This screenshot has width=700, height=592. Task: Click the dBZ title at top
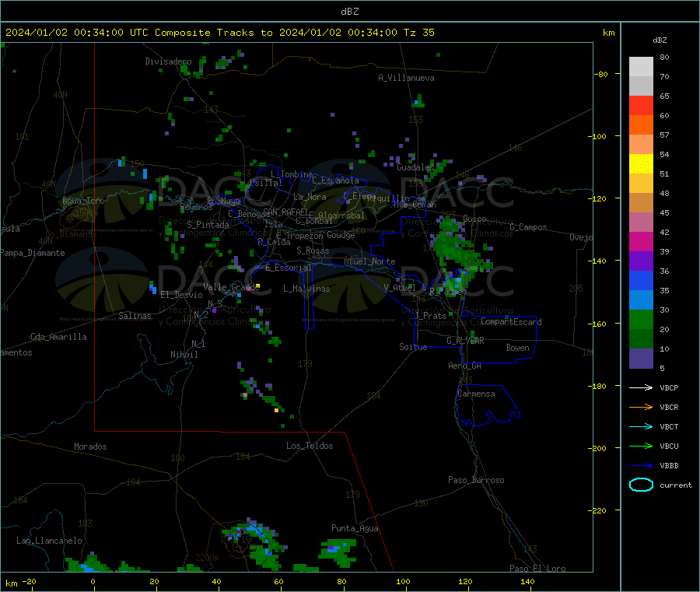coord(349,12)
